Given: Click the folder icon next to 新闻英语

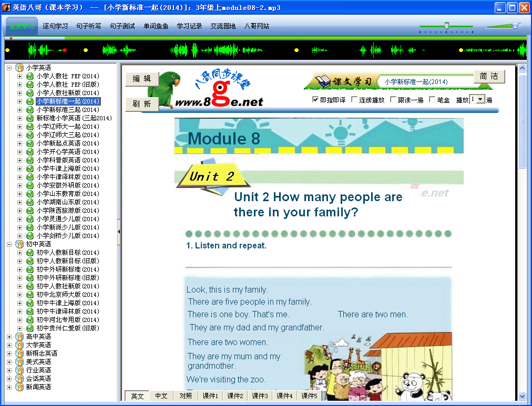Looking at the screenshot, I should click(x=19, y=387).
